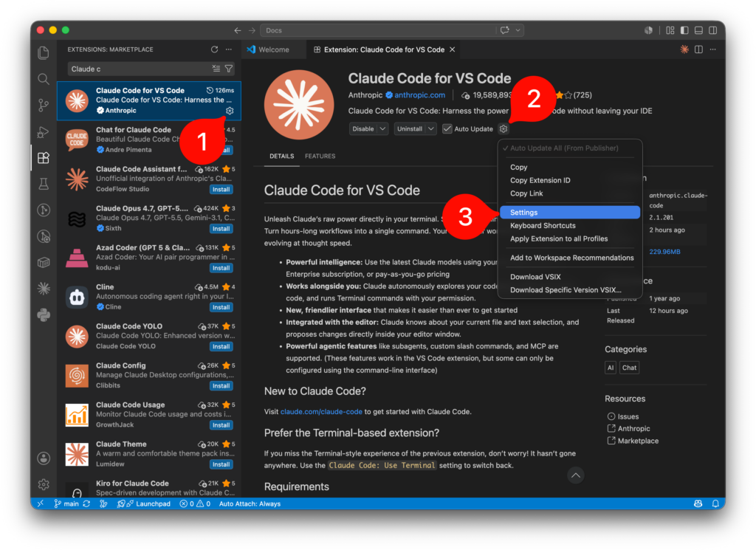Toggle the Auto Update checkbox
The width and height of the screenshot is (756, 550).
point(447,128)
